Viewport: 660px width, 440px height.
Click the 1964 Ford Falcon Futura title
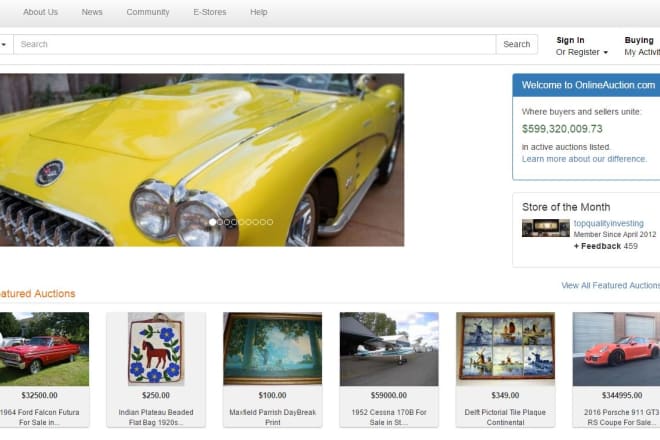tap(40, 417)
